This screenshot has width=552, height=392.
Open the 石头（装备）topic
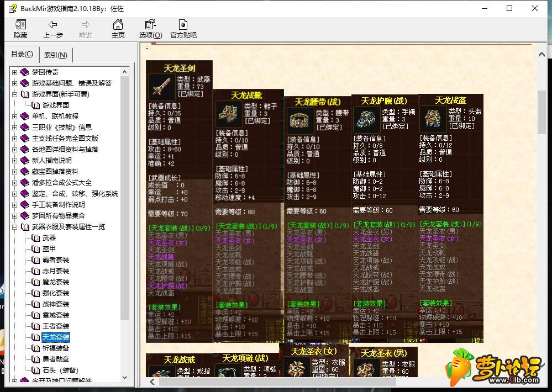pos(60,370)
